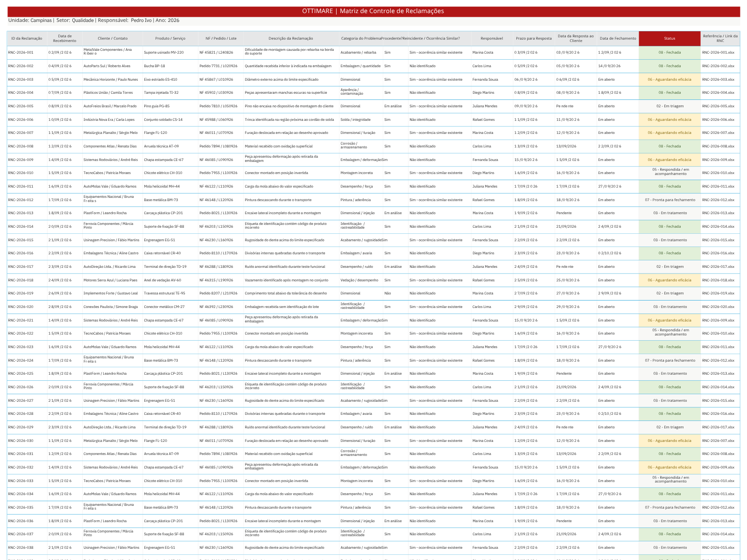Click ID cell RNC-2026-038
747x560 pixels.
click(x=27, y=548)
